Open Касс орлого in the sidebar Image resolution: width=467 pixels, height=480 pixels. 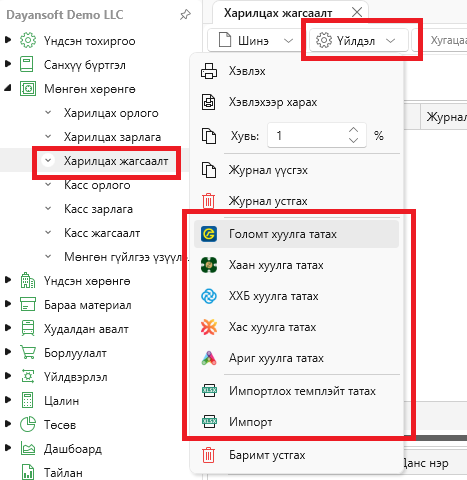pos(97,185)
